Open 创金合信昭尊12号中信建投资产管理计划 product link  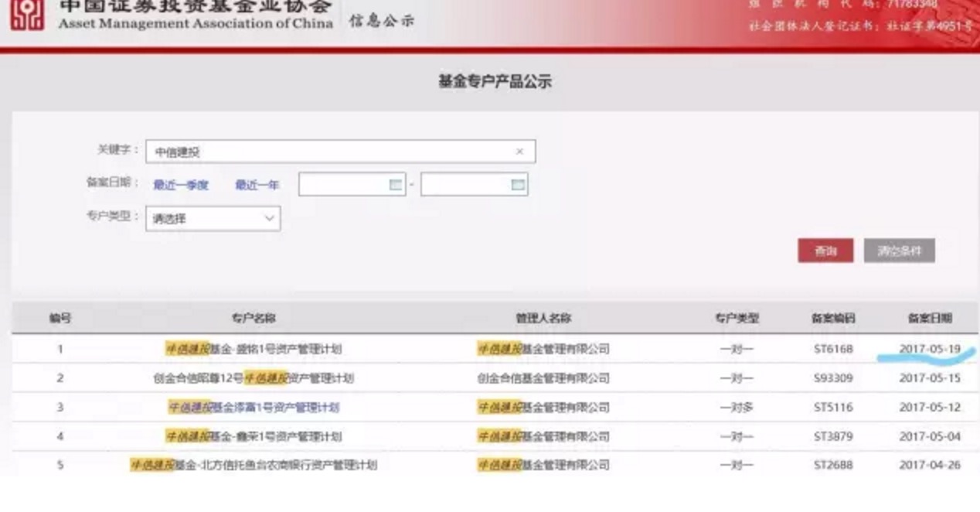point(254,378)
